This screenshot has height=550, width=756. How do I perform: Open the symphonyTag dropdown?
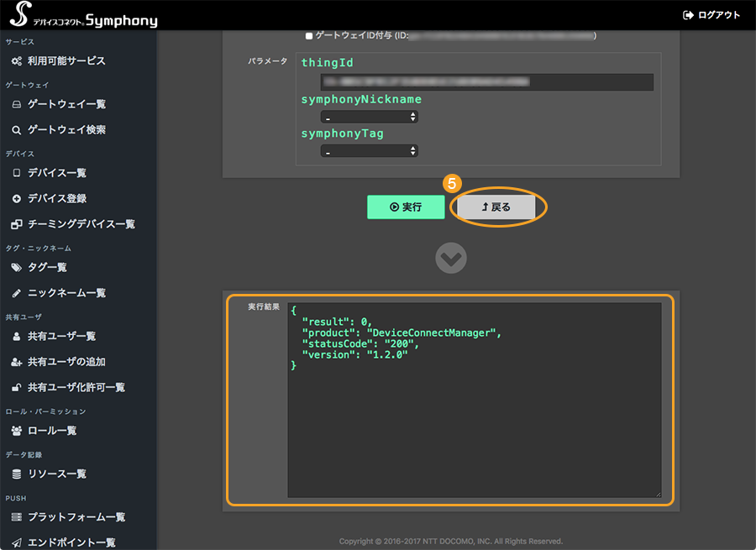[x=370, y=151]
